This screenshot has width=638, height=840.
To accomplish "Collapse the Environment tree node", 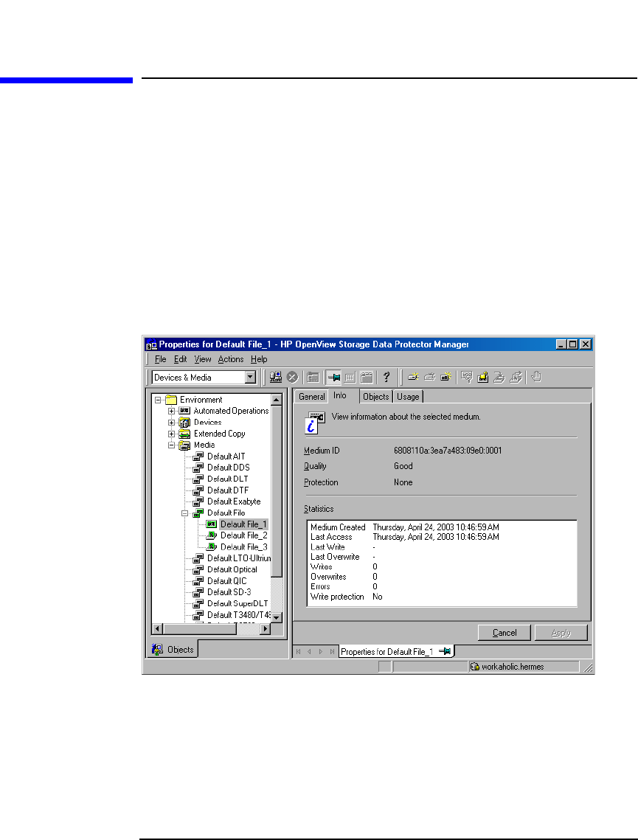I will click(x=158, y=400).
